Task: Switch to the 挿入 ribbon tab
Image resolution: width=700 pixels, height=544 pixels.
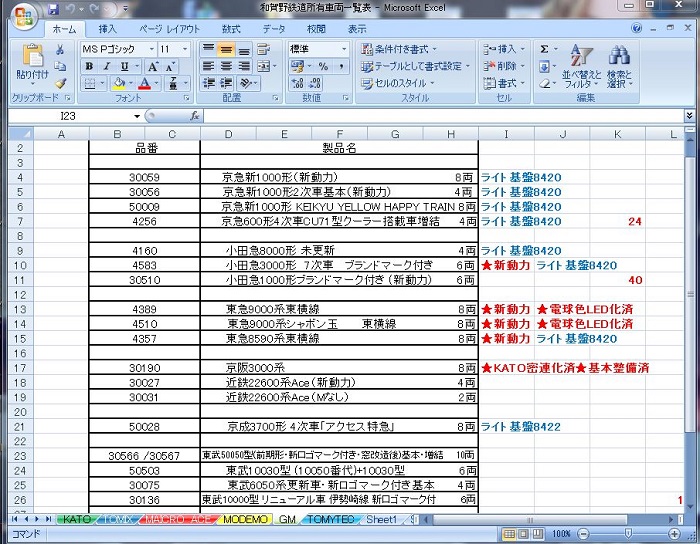Action: [x=108, y=29]
